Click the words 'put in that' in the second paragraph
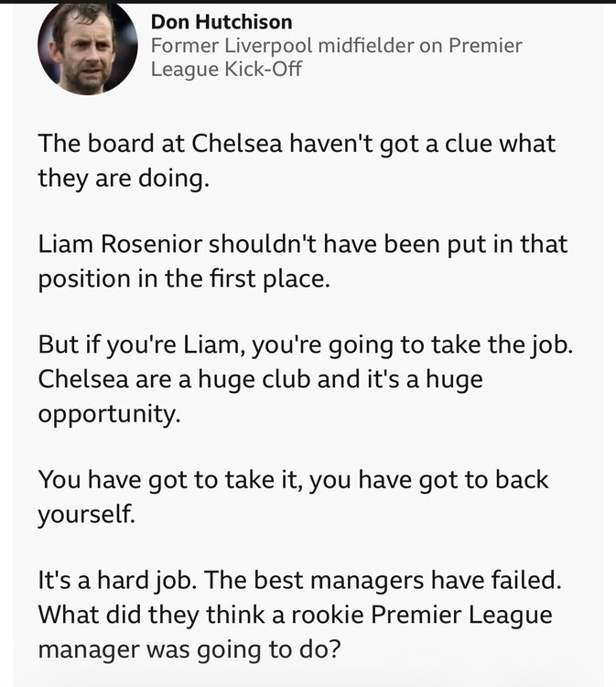The height and width of the screenshot is (687, 616). coord(507,244)
